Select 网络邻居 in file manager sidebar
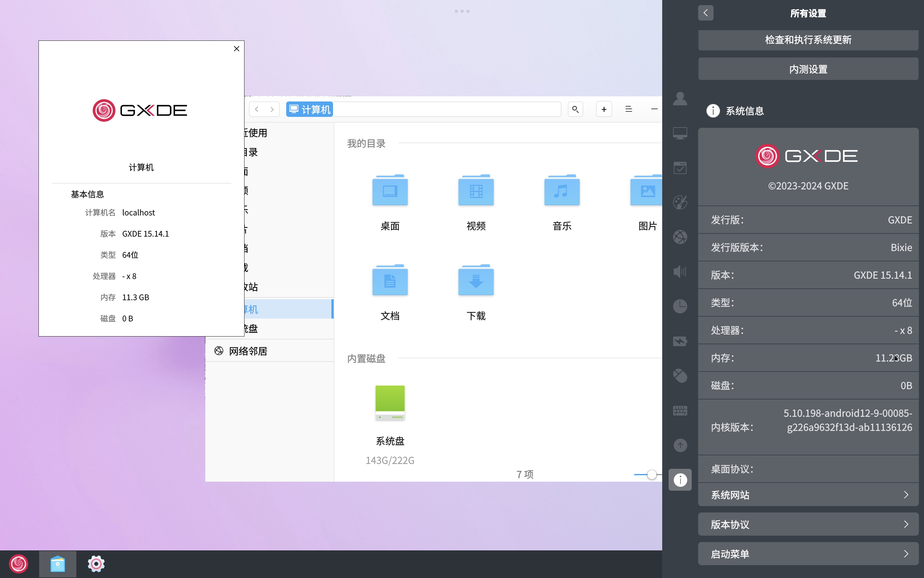This screenshot has height=578, width=924. [269, 351]
